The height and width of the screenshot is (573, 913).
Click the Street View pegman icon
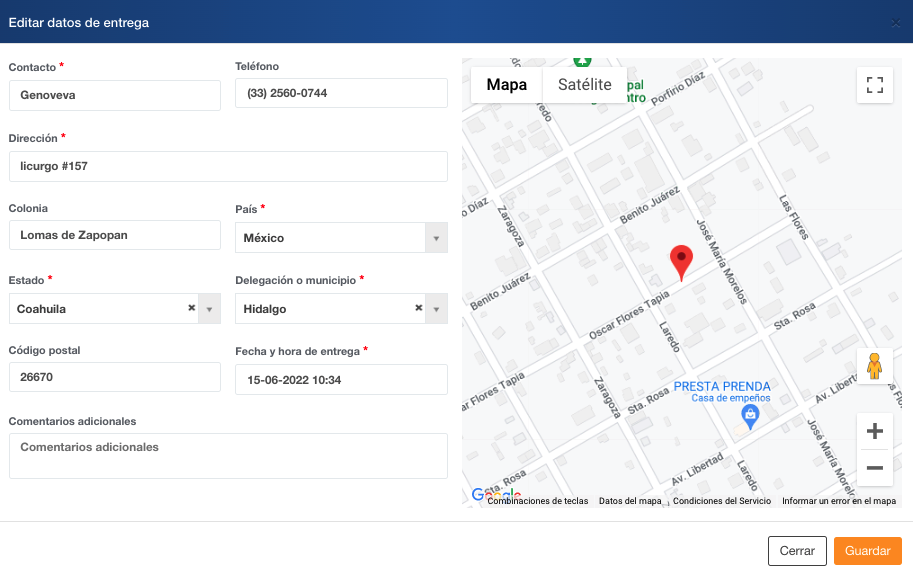[x=874, y=366]
